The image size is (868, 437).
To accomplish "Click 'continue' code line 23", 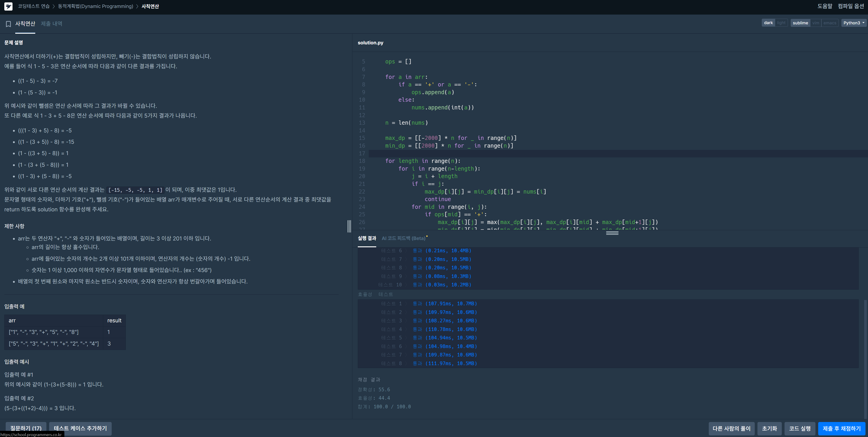I will 437,199.
